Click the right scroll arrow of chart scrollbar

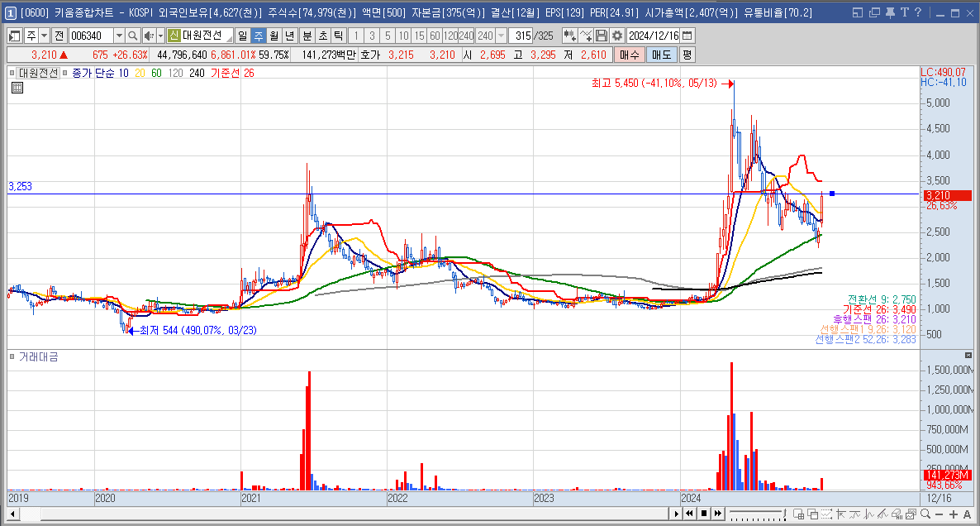[x=676, y=514]
